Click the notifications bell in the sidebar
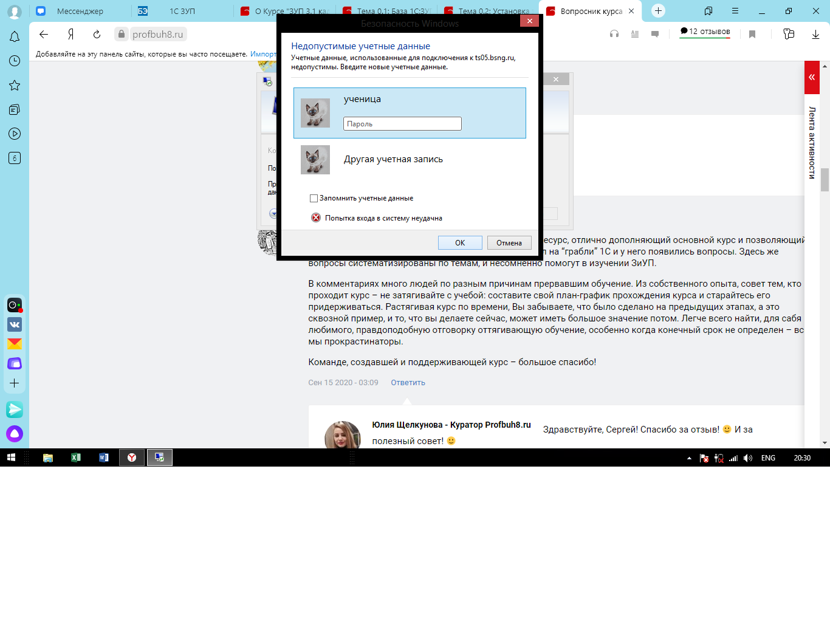 (15, 37)
